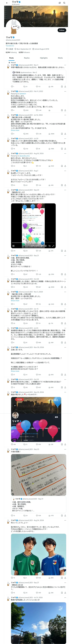Switch to the Replies tab

[27, 58]
